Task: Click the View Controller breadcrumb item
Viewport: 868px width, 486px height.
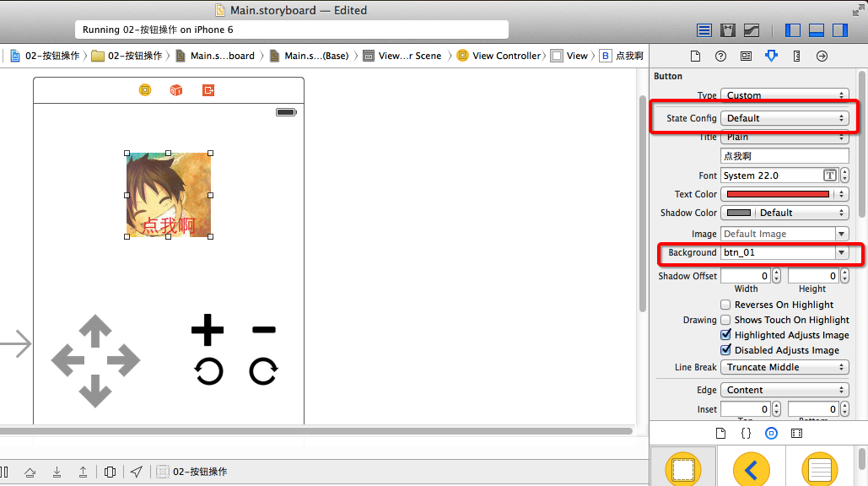Action: click(x=499, y=56)
